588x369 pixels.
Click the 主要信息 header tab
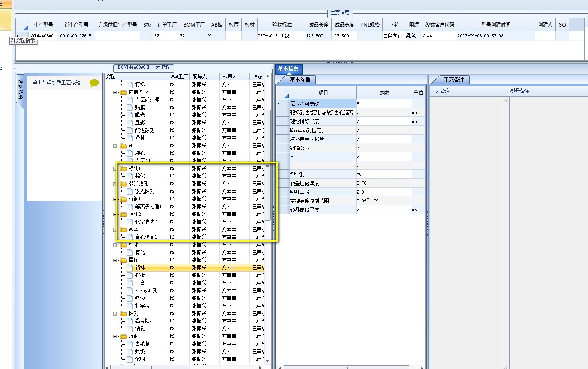(340, 13)
